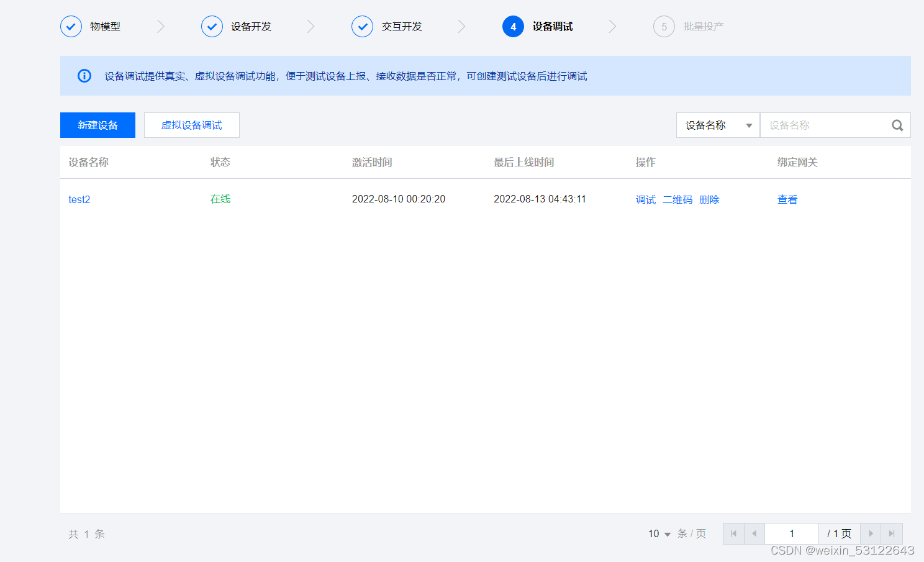Click activation time 2022-08-10 00:20:20
Screen dimensions: 924x562
point(399,199)
